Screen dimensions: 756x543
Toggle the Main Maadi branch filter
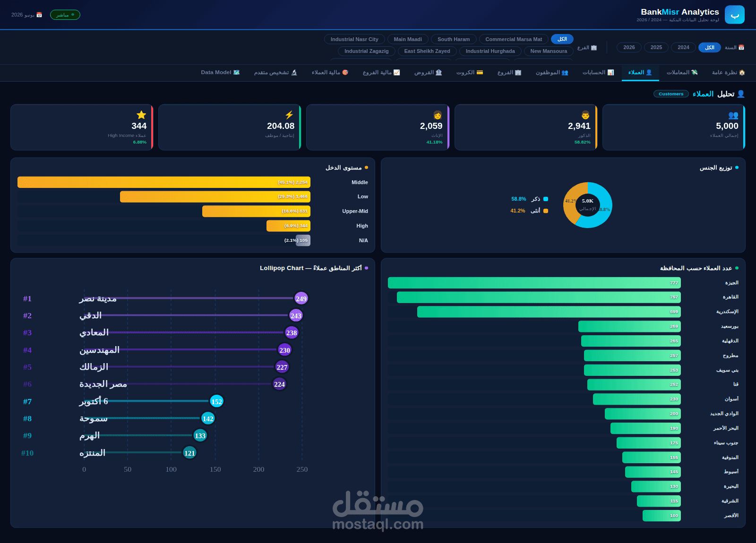408,39
